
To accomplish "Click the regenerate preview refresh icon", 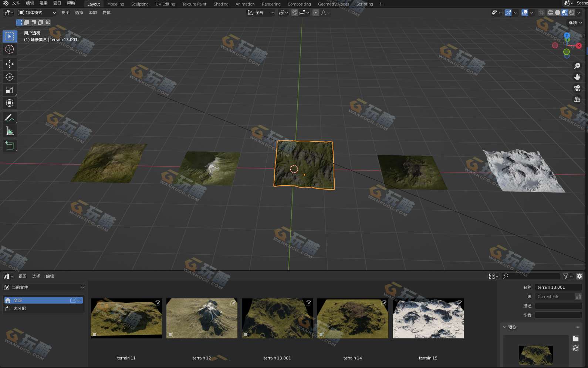I will tap(576, 348).
